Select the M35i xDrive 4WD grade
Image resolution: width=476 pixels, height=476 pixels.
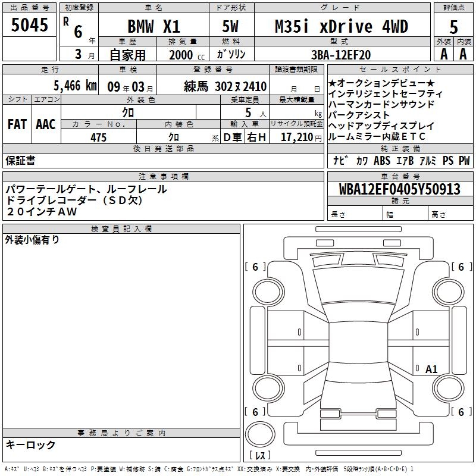tap(342, 27)
